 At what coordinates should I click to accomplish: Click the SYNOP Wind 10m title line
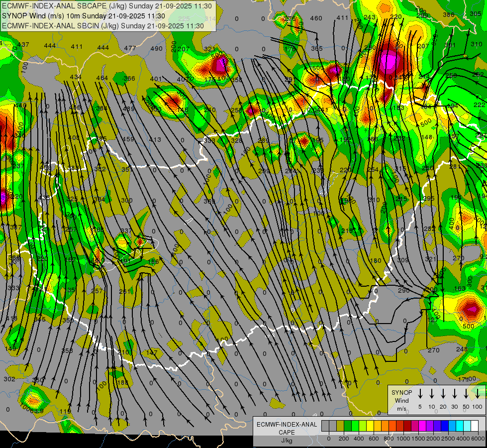(x=83, y=16)
